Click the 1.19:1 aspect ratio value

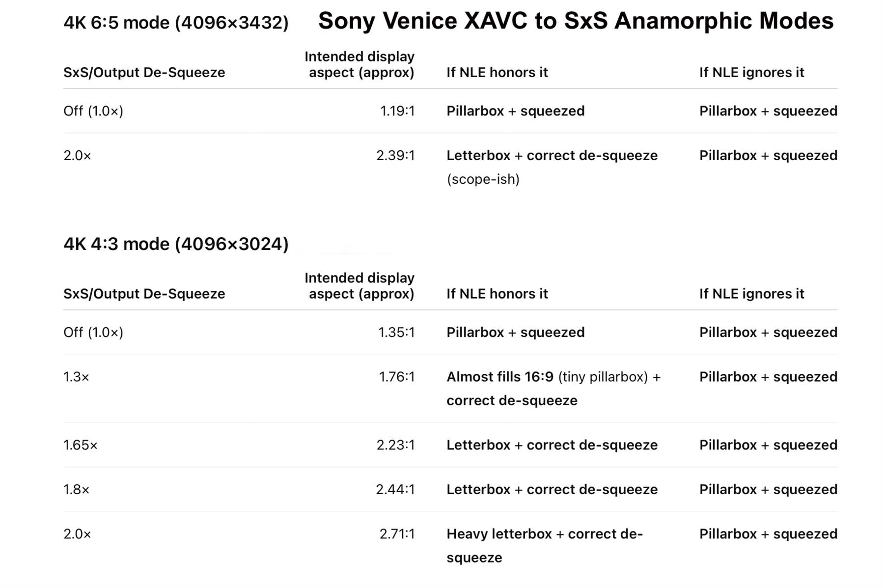(397, 111)
